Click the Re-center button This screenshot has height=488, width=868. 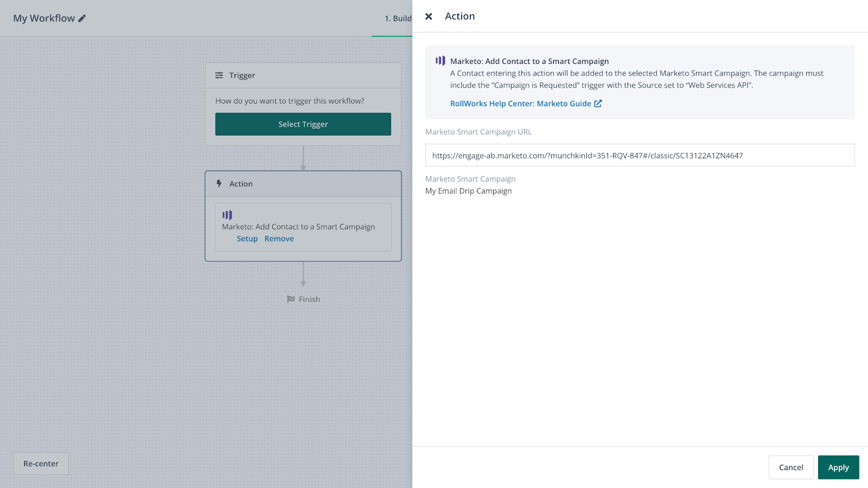(41, 464)
